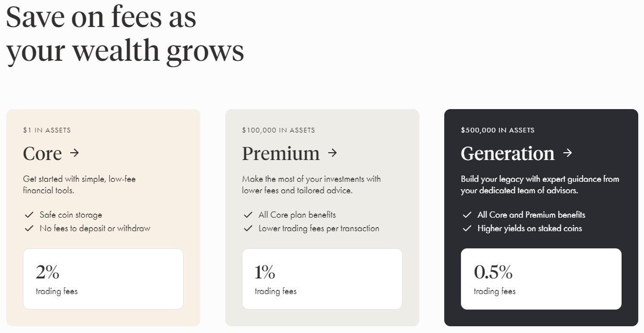The width and height of the screenshot is (644, 333).
Task: Select the All Core and Premium benefits item
Action: [531, 215]
